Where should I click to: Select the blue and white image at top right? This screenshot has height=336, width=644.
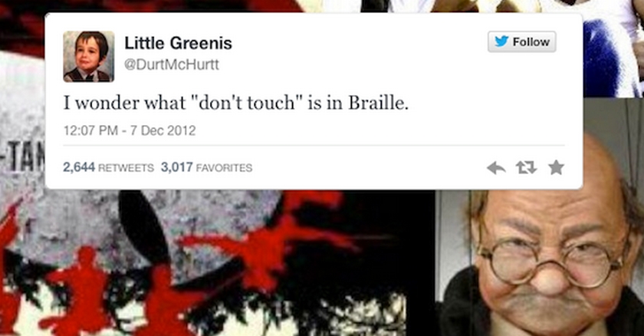pos(613,48)
